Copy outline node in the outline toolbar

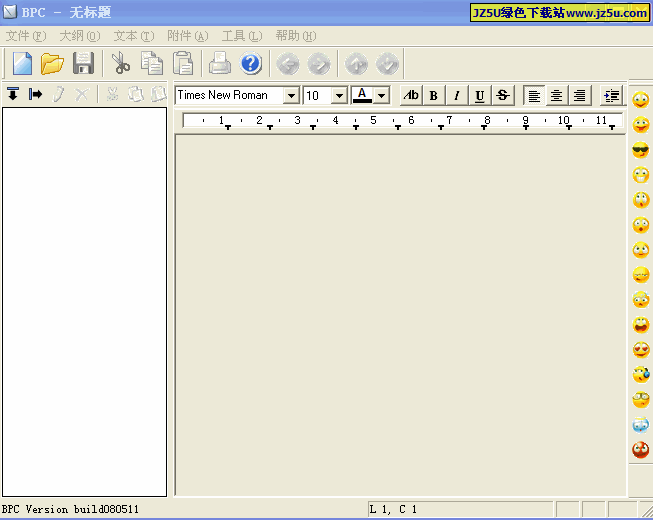[x=135, y=94]
